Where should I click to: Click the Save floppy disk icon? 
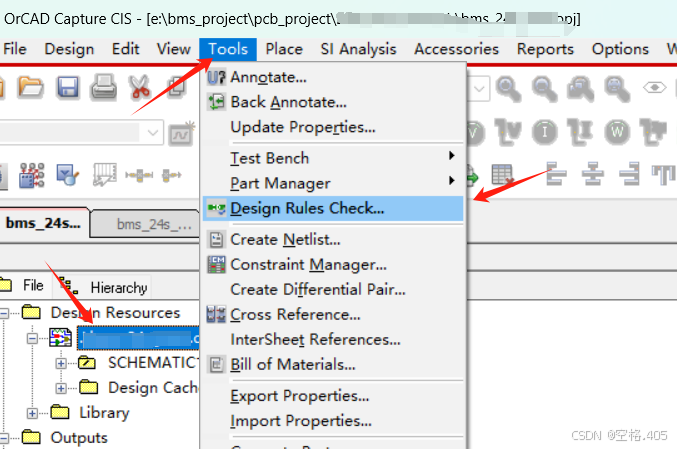click(68, 87)
